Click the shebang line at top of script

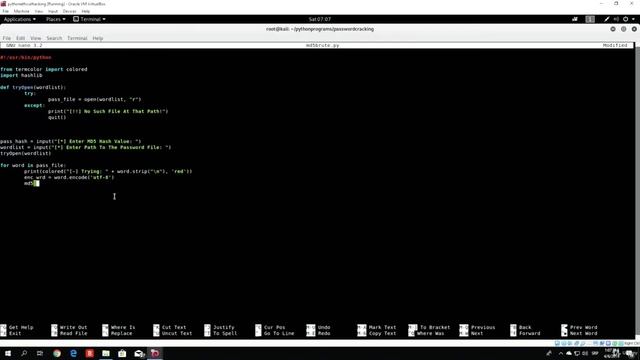pyautogui.click(x=26, y=58)
